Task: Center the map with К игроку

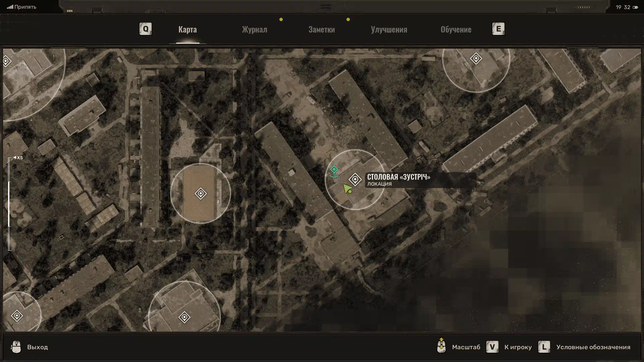Action: pos(518,347)
